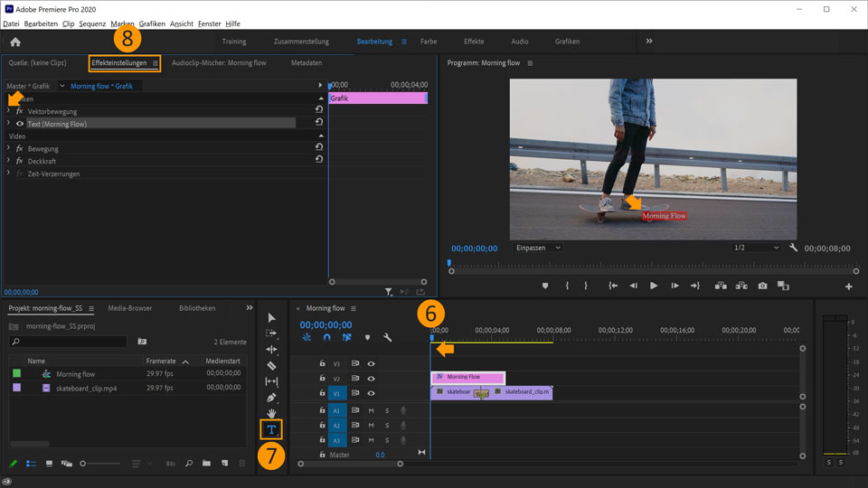Click the New Bin folder icon

(x=206, y=464)
